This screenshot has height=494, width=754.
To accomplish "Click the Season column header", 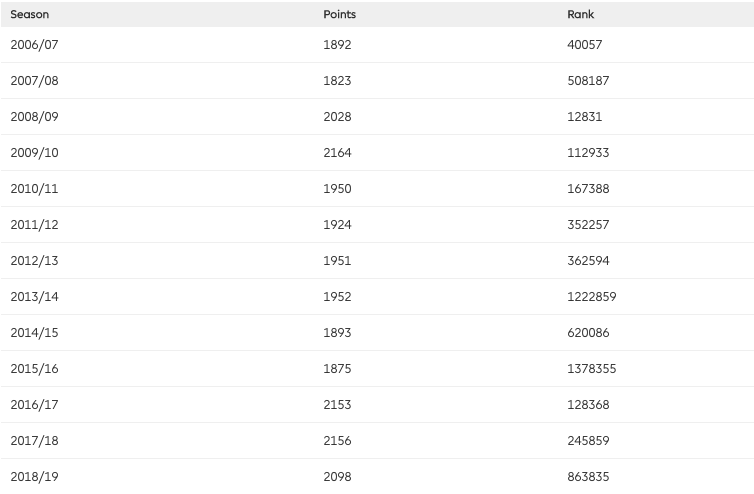I will pos(30,14).
